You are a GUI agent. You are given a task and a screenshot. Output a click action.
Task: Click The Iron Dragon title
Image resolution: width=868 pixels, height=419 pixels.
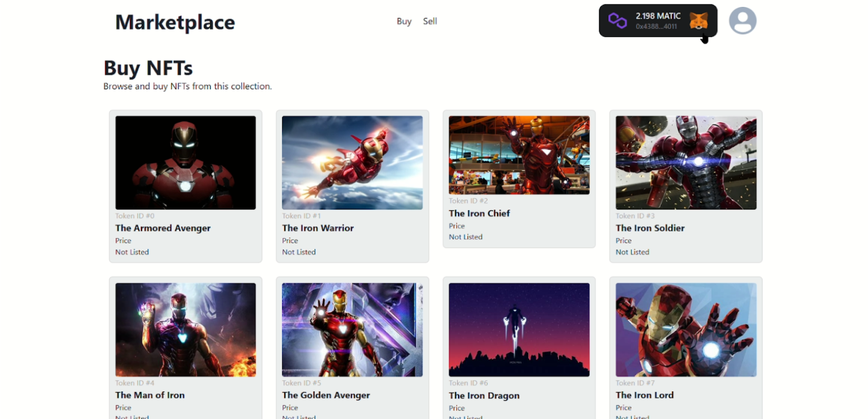[x=484, y=396]
